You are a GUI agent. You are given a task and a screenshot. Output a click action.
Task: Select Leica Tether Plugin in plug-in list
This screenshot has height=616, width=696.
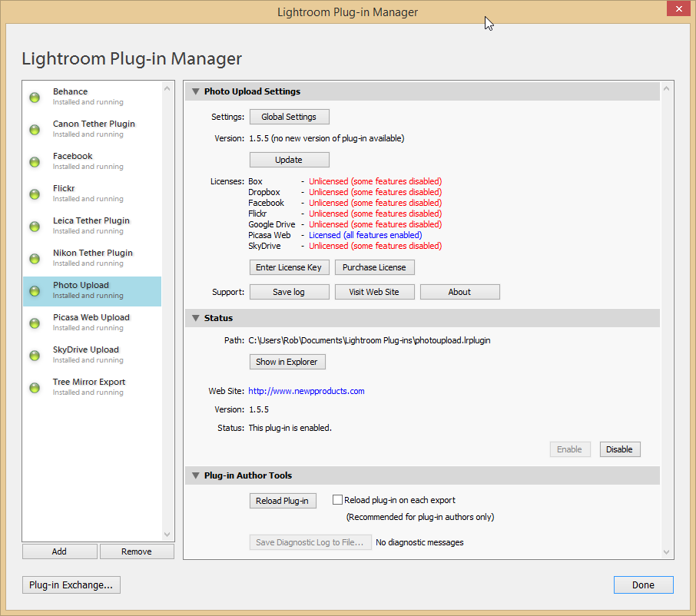91,225
